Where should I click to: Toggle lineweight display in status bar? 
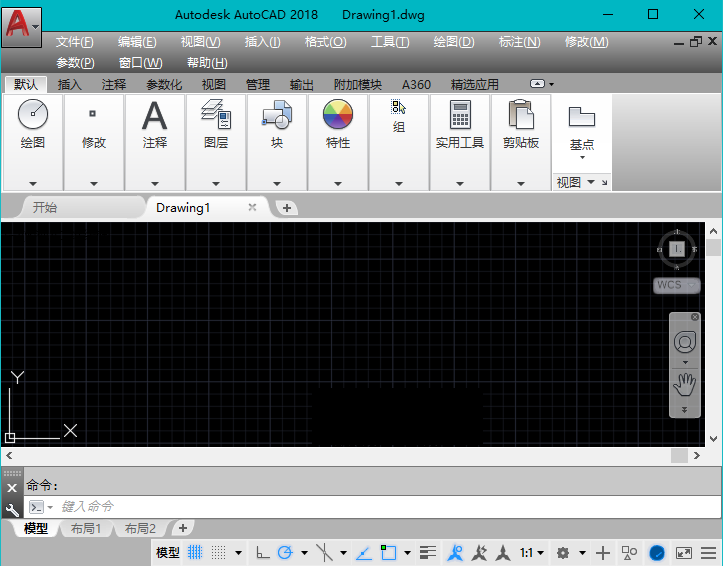(x=429, y=552)
